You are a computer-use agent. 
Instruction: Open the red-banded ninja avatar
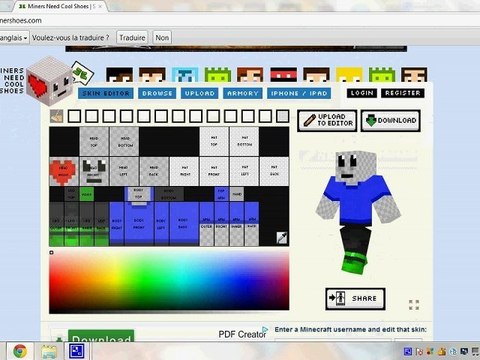tap(283, 75)
